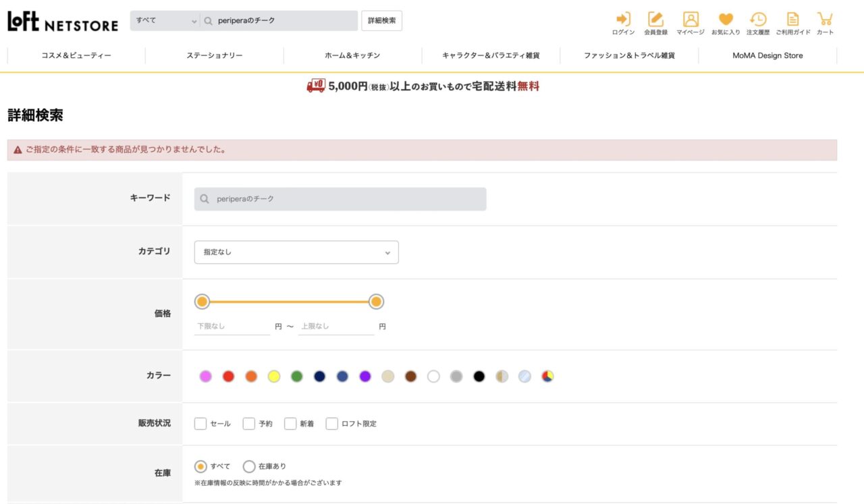This screenshot has width=864, height=504.
Task: Tick the セール checkbox
Action: [x=200, y=424]
